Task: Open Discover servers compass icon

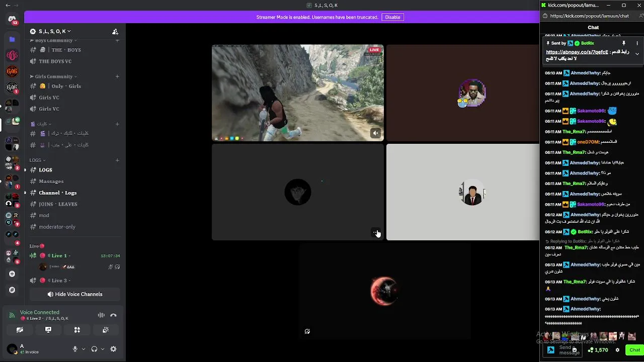Action: 12,290
